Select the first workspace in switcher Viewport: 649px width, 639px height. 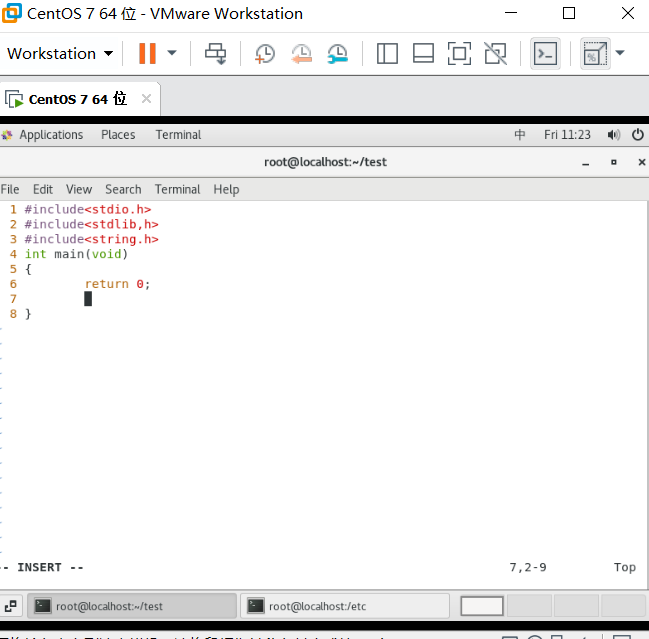tap(482, 606)
